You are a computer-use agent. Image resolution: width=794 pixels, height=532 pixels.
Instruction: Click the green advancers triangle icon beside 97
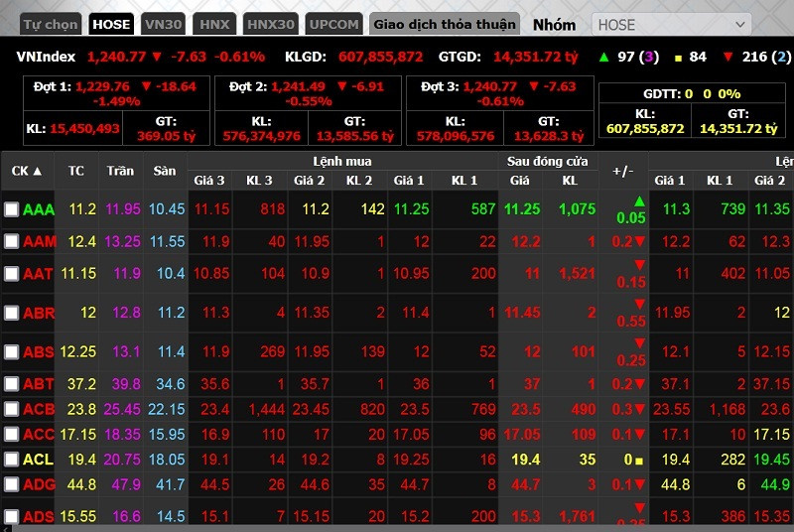click(603, 57)
